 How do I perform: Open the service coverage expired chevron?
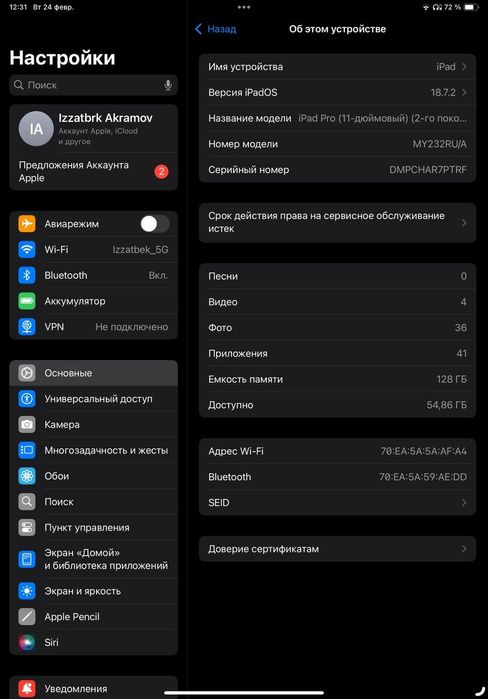click(x=464, y=222)
